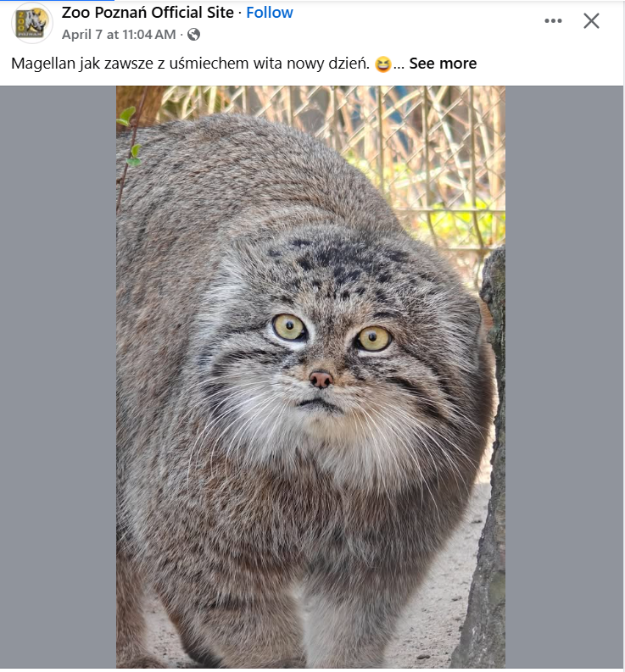Image resolution: width=625 pixels, height=672 pixels.
Task: Select the Magellan caption text
Action: [190, 64]
